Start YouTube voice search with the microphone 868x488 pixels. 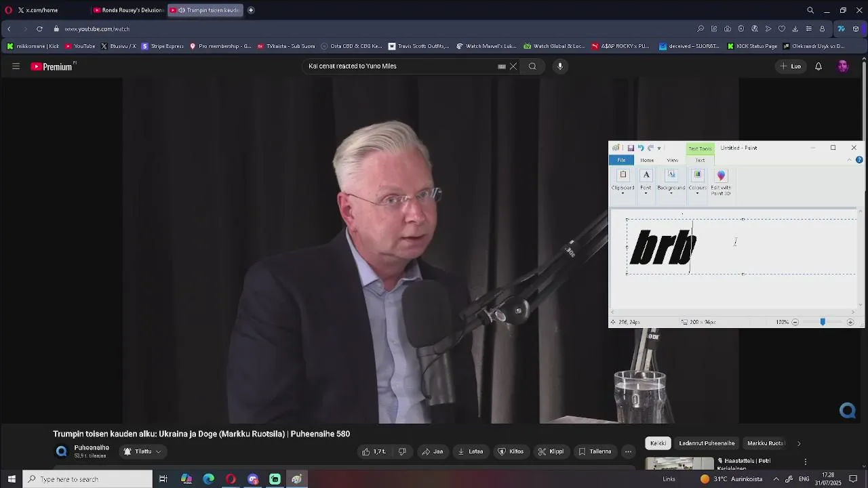(560, 66)
